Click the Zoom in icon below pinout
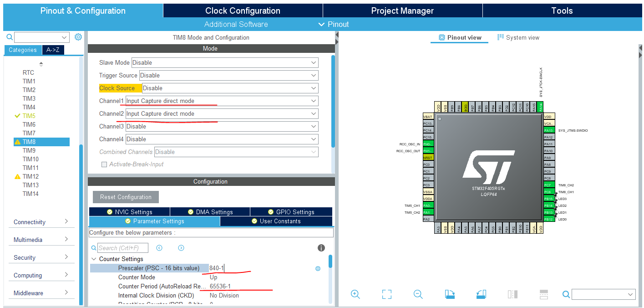 coord(355,294)
